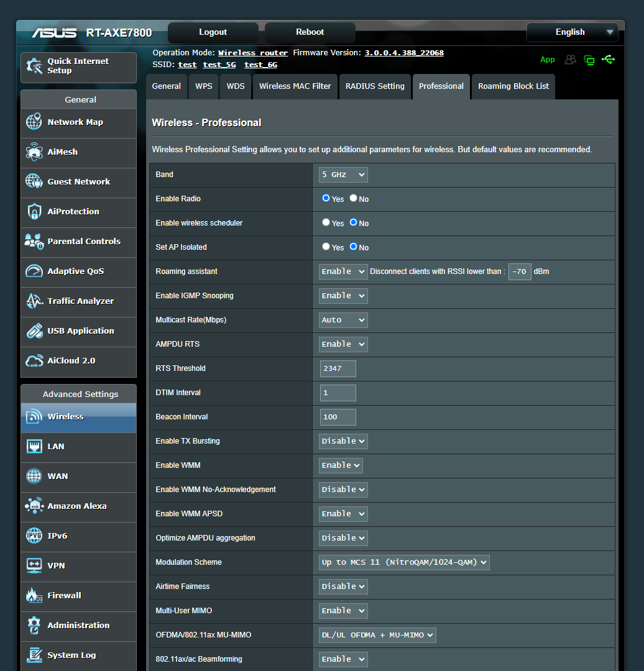Open Adaptive QoS gauge icon

(34, 271)
